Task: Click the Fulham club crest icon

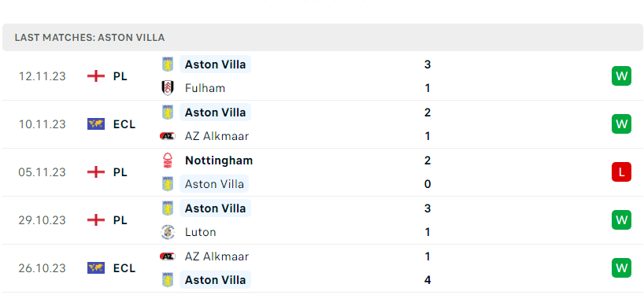Action: [x=168, y=88]
